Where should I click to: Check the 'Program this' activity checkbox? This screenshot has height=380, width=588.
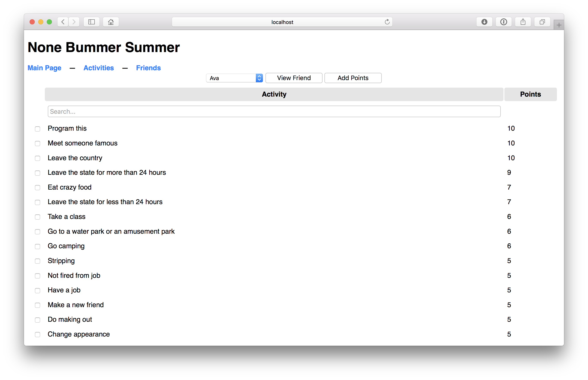(x=38, y=129)
